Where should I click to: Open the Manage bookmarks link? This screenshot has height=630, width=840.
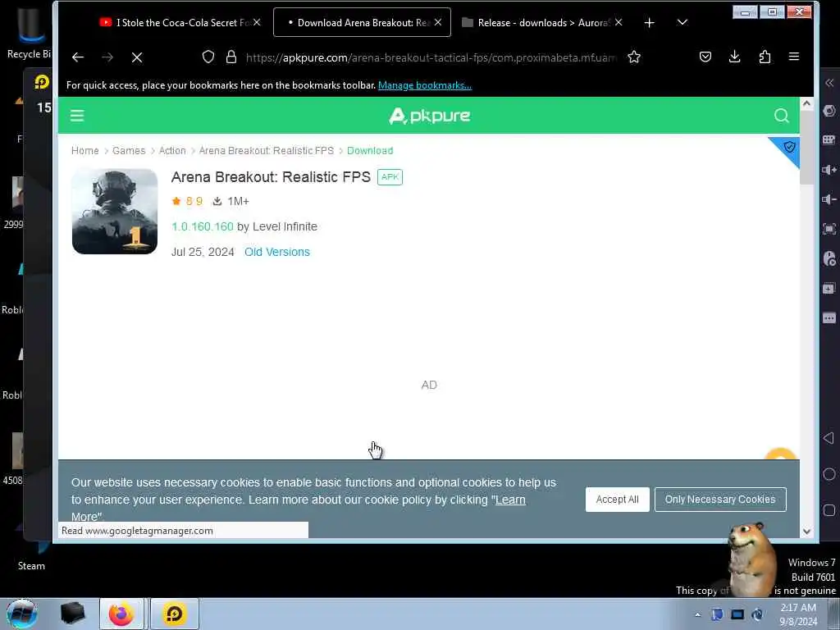[425, 85]
